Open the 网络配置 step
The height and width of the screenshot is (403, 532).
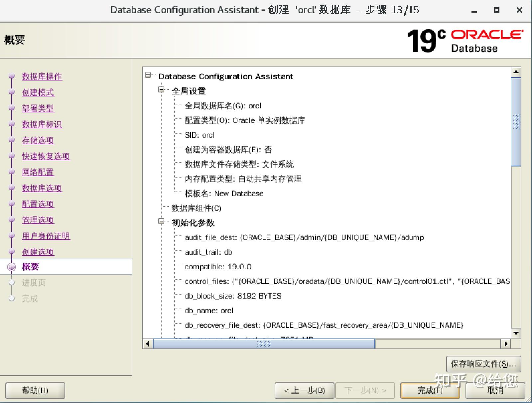click(x=38, y=172)
